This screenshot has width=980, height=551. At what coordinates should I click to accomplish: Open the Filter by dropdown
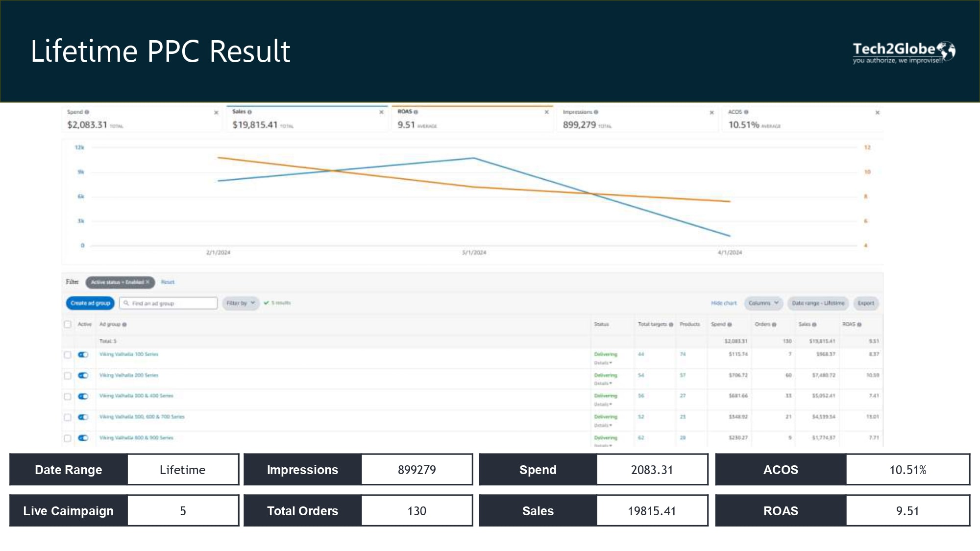coord(240,303)
